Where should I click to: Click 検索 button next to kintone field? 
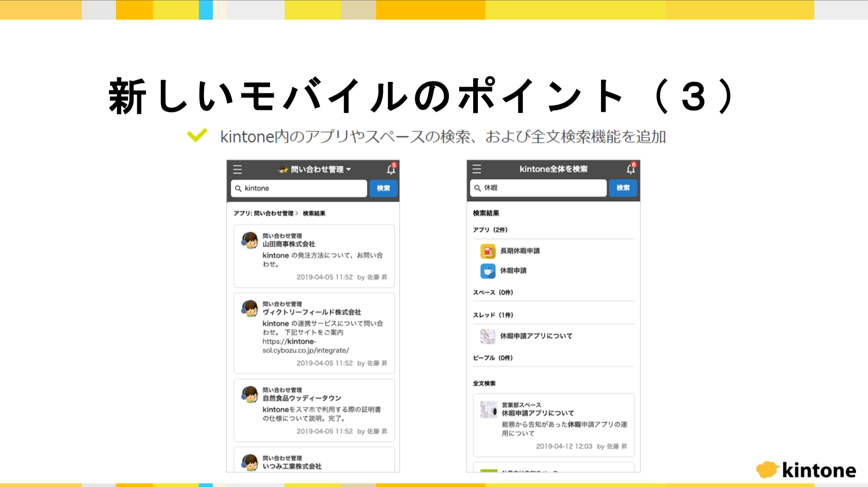[x=383, y=188]
